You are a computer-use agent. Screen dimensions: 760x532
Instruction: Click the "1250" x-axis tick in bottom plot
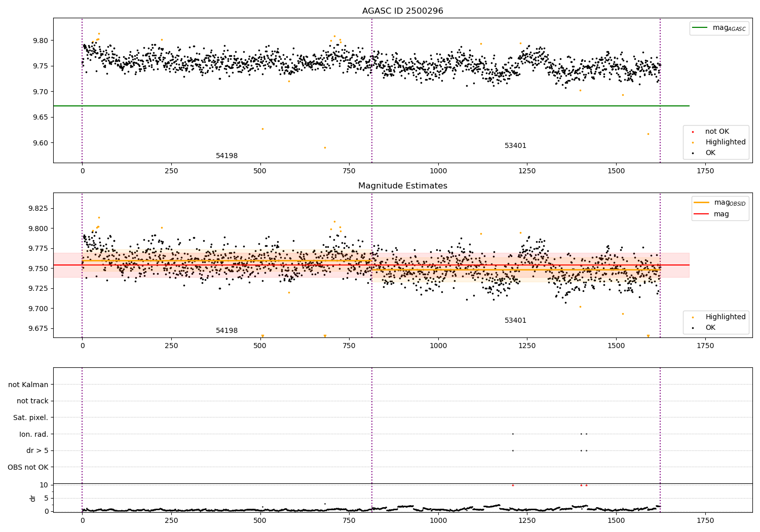tap(527, 520)
